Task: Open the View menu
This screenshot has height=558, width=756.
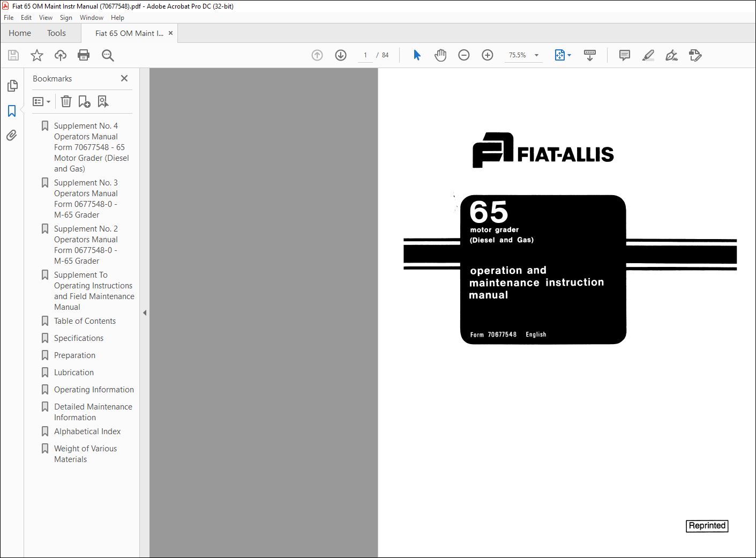Action: tap(46, 18)
